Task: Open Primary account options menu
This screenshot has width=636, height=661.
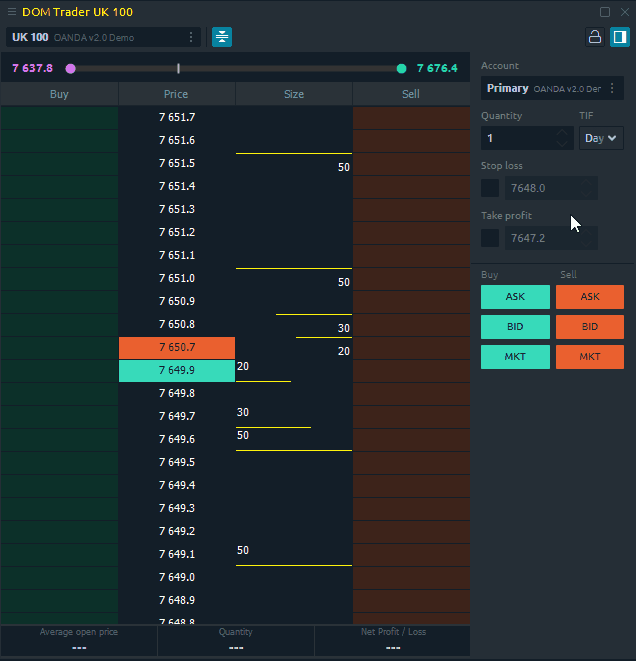Action: point(612,89)
